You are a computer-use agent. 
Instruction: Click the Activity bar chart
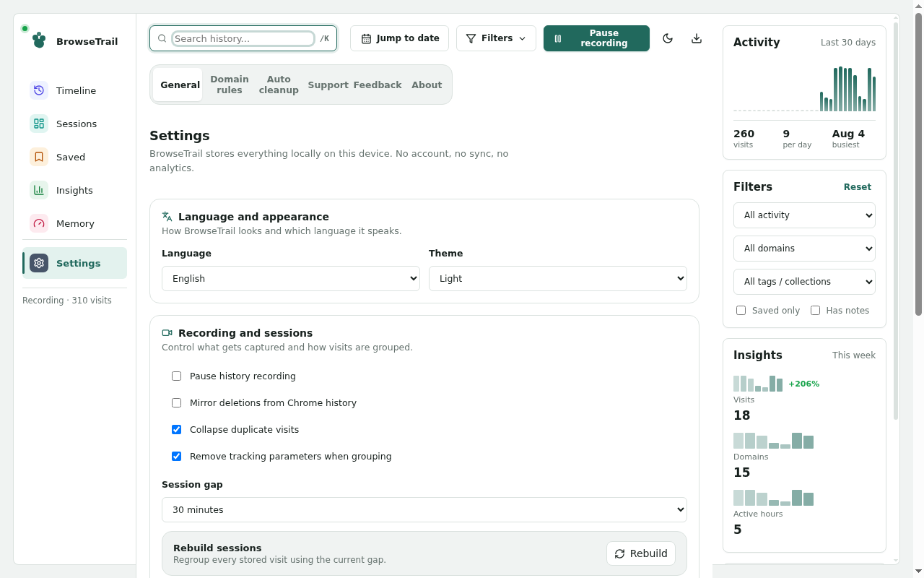point(804,88)
